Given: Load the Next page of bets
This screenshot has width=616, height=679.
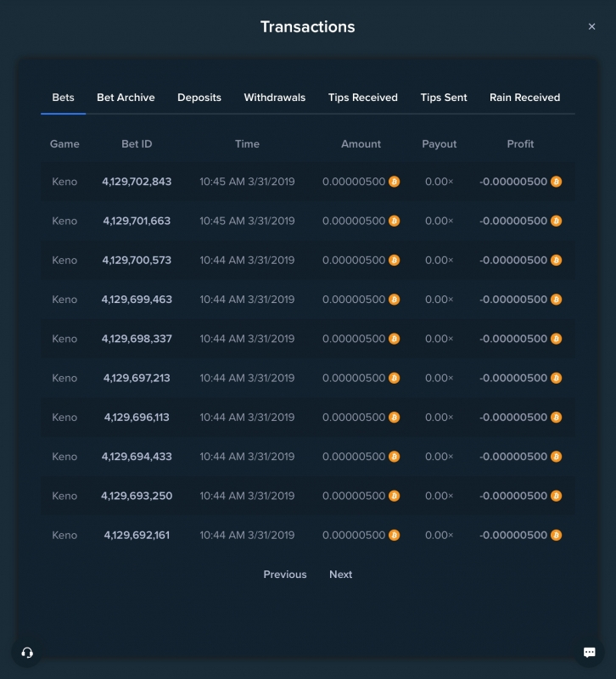Looking at the screenshot, I should pos(341,575).
